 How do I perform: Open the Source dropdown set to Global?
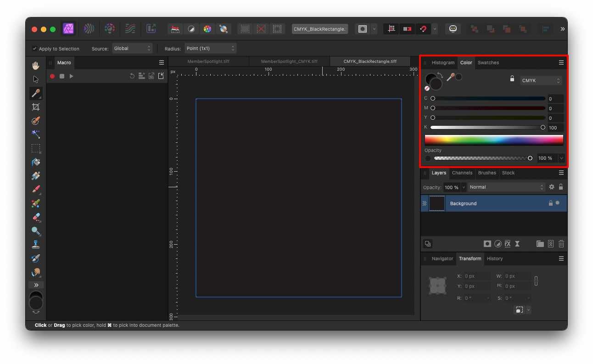pos(132,48)
